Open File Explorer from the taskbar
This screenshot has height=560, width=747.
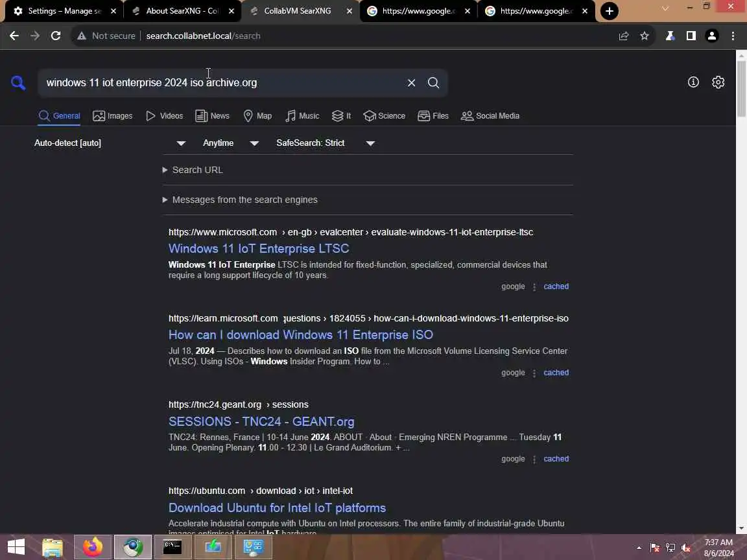pyautogui.click(x=53, y=547)
